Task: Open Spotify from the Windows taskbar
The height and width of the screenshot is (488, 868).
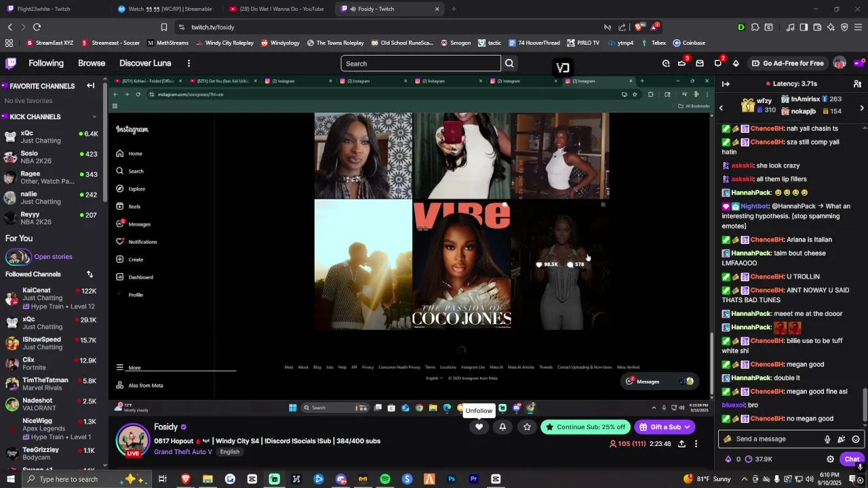Action: 384,479
